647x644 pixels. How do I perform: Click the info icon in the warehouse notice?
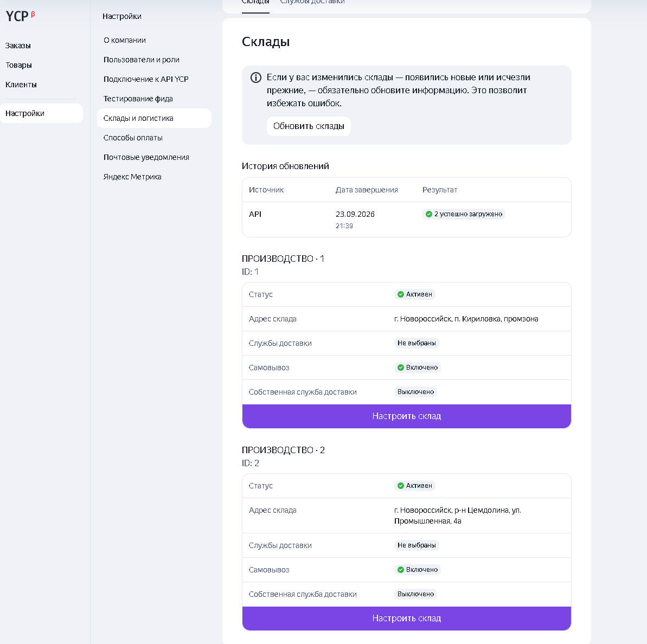256,78
